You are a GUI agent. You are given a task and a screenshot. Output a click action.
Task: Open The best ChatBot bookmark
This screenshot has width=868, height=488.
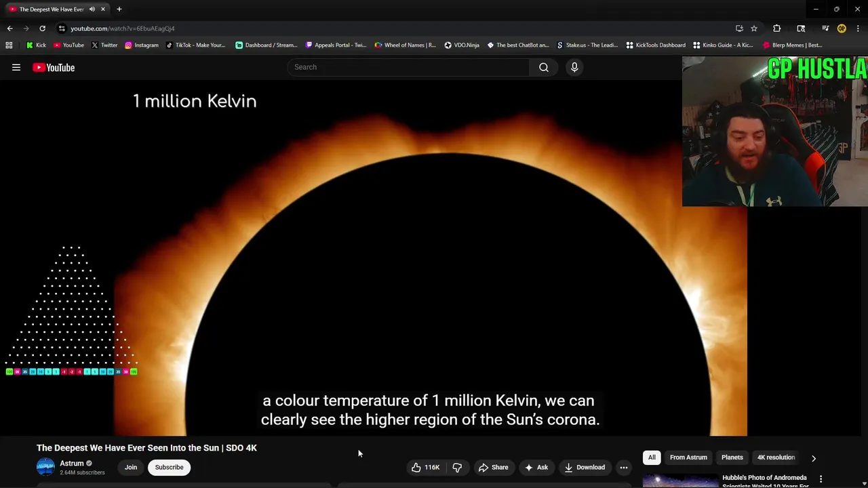tap(518, 45)
